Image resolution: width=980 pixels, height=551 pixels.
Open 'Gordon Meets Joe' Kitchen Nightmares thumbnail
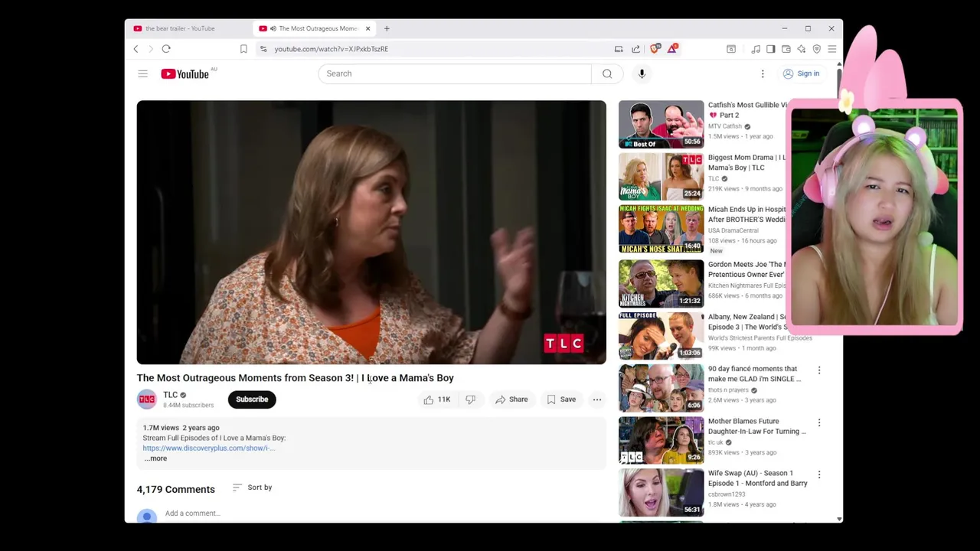tap(661, 284)
